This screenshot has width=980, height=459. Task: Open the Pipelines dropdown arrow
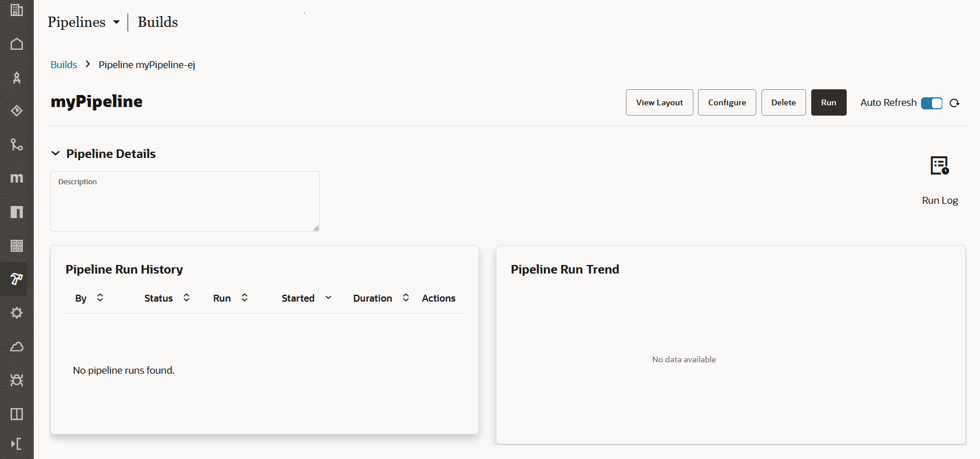point(116,22)
